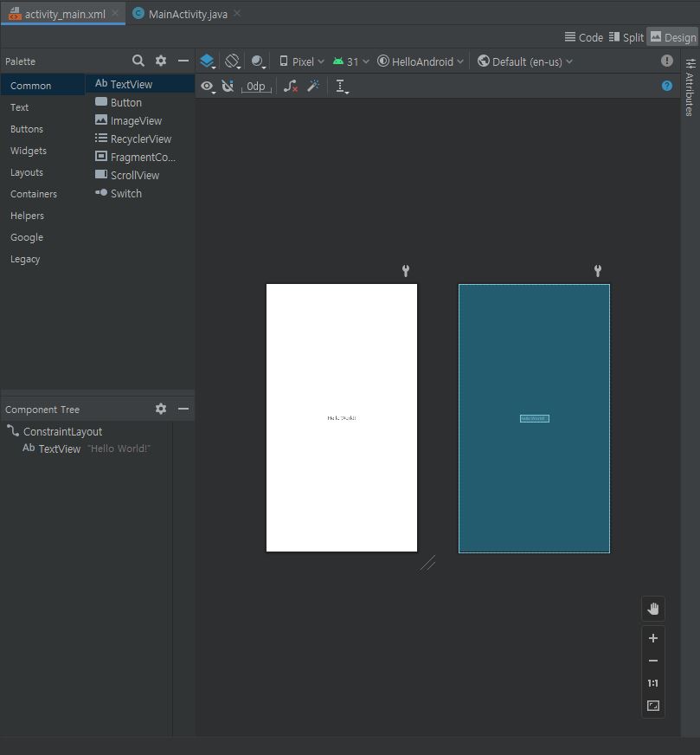Switch to the MainActivity.java tab
Screen dimensions: 700x755
coord(181,14)
